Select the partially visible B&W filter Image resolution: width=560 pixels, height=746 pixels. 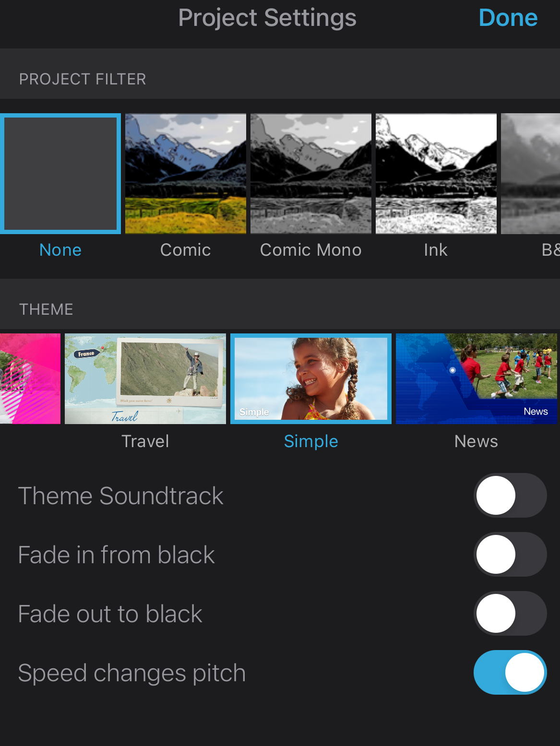[x=531, y=174]
